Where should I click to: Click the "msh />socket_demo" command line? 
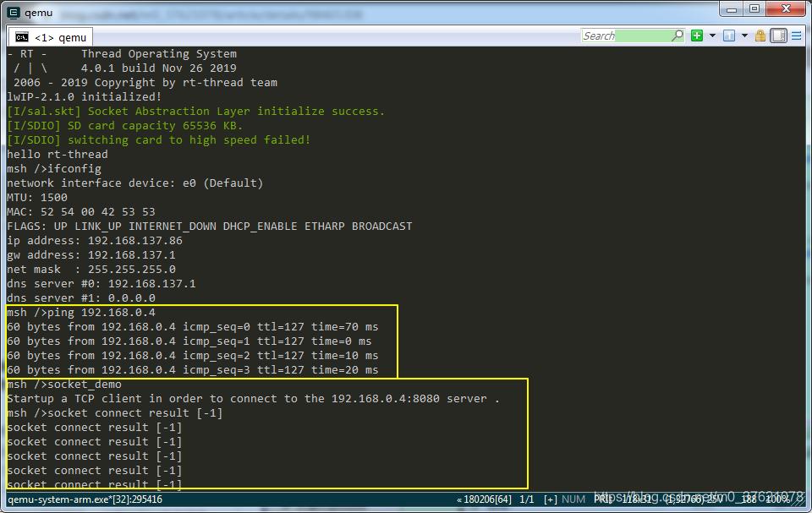tap(64, 385)
